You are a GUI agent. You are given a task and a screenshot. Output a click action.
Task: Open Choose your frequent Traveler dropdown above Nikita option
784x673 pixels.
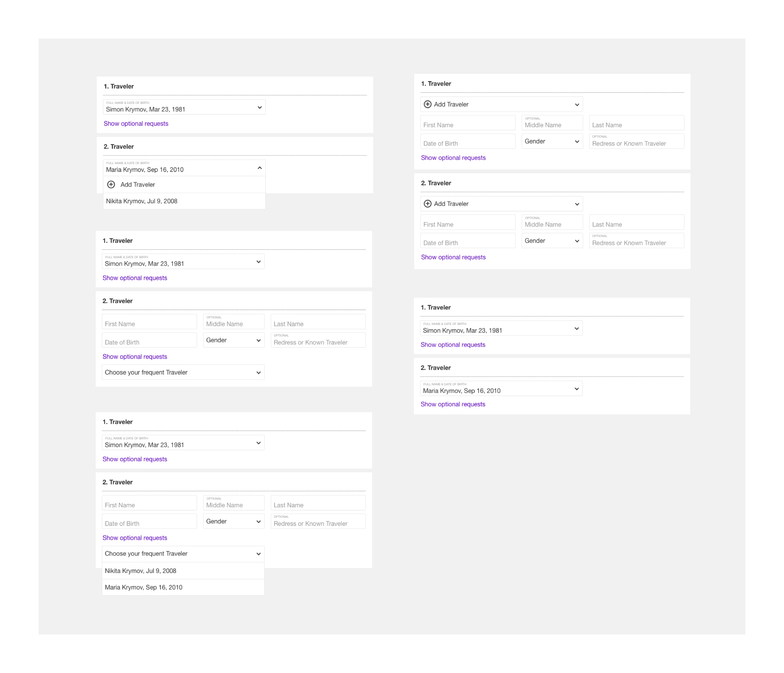pos(183,554)
